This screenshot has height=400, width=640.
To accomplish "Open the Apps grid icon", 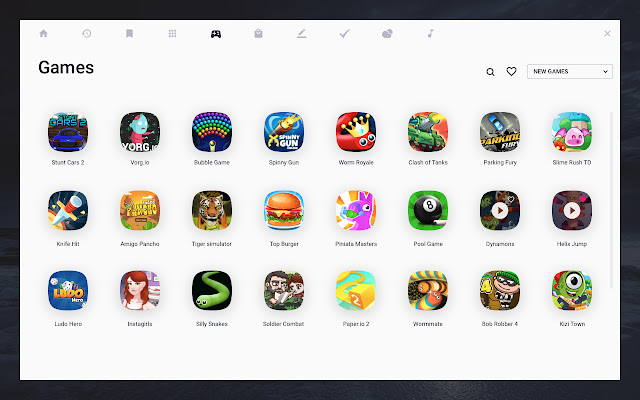I will coord(172,33).
